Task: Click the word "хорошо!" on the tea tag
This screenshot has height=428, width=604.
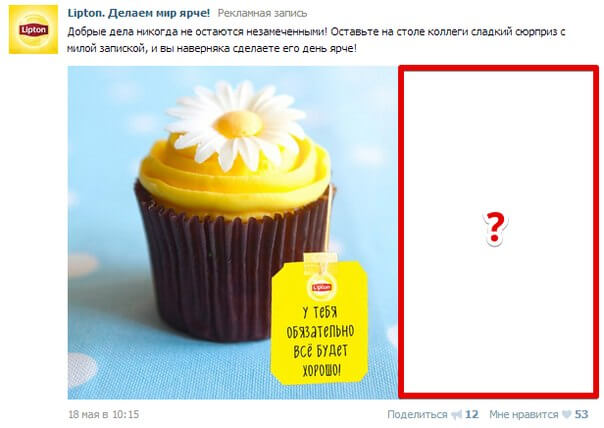Action: click(x=321, y=371)
